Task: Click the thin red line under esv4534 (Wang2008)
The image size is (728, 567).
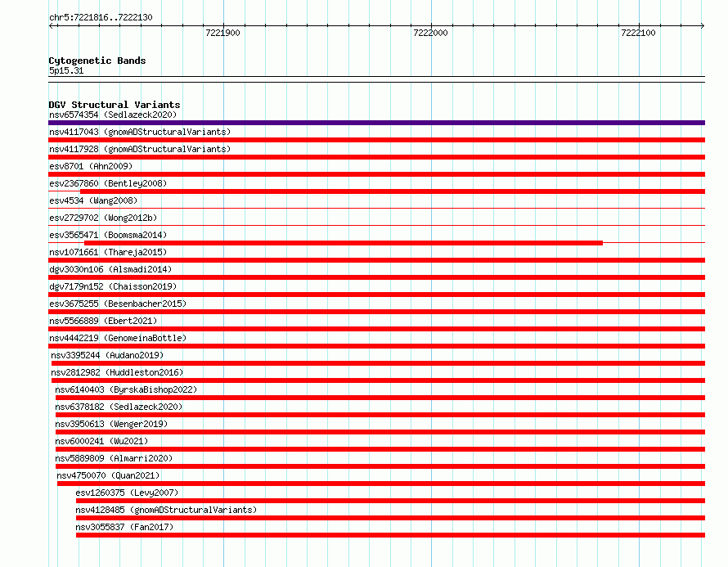Action: pyautogui.click(x=376, y=208)
